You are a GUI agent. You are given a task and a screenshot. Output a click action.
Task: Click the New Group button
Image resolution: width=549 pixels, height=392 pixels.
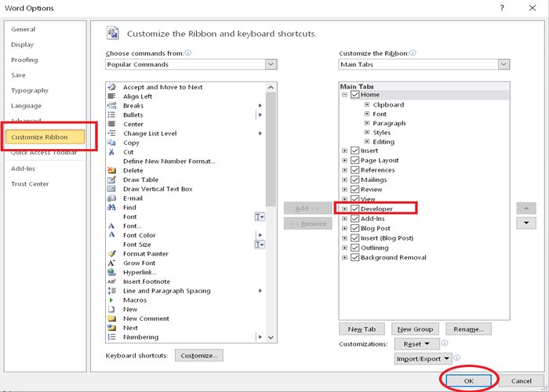tap(415, 329)
